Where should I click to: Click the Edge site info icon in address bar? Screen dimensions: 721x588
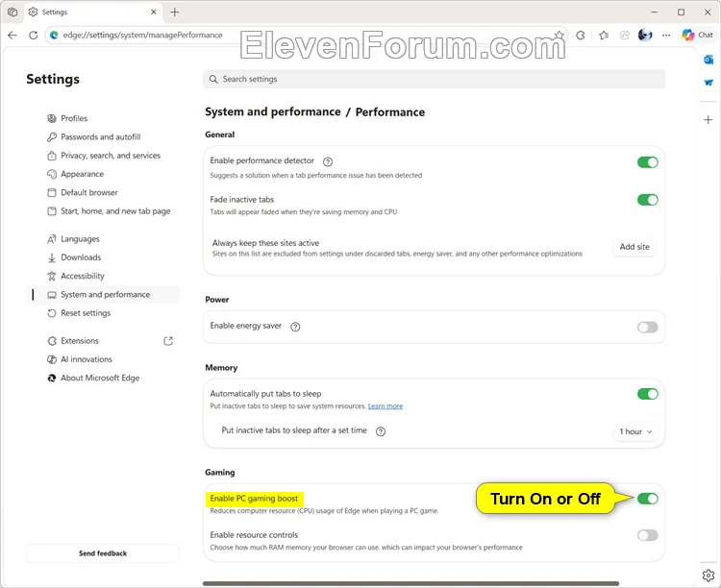click(54, 35)
